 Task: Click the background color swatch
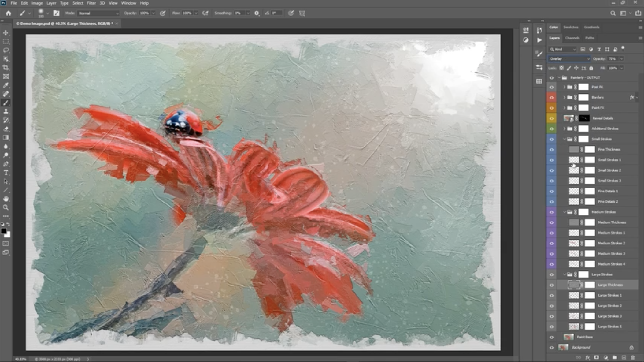coord(8,235)
